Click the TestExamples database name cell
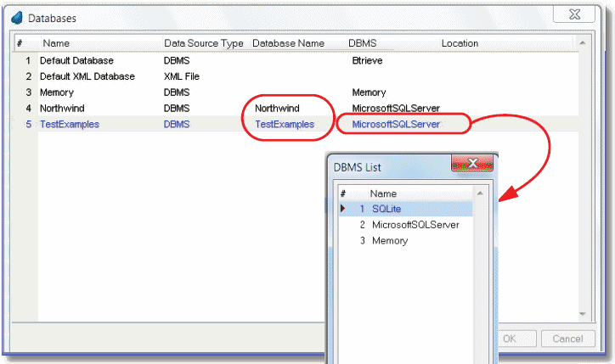The height and width of the screenshot is (364, 615). [285, 124]
